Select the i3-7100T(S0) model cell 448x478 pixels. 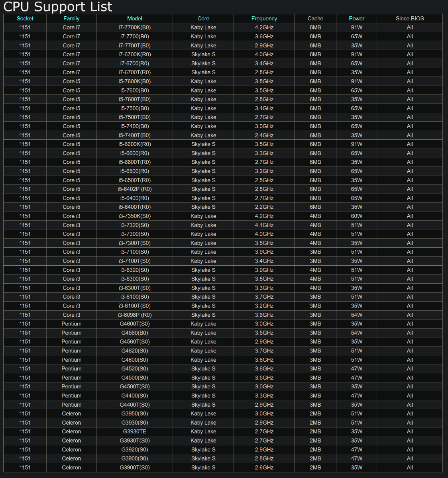click(x=135, y=261)
